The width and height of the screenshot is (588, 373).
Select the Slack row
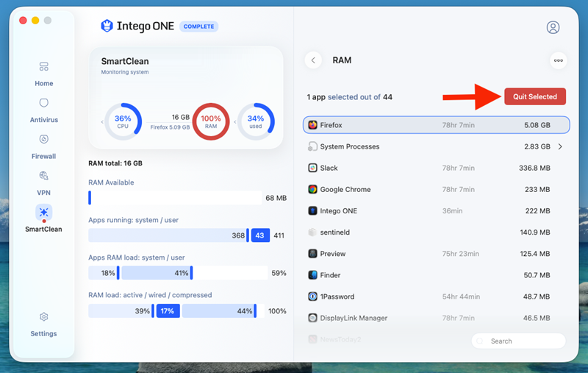coord(436,168)
